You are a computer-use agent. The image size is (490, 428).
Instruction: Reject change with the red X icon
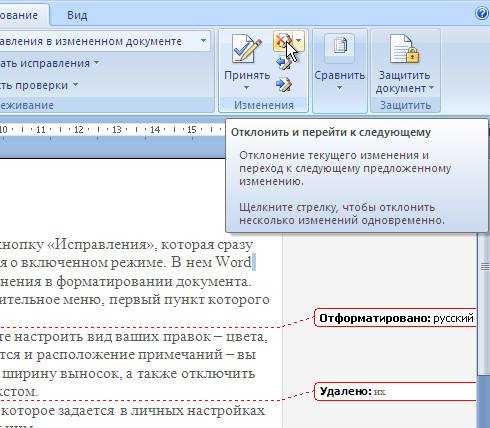click(283, 41)
